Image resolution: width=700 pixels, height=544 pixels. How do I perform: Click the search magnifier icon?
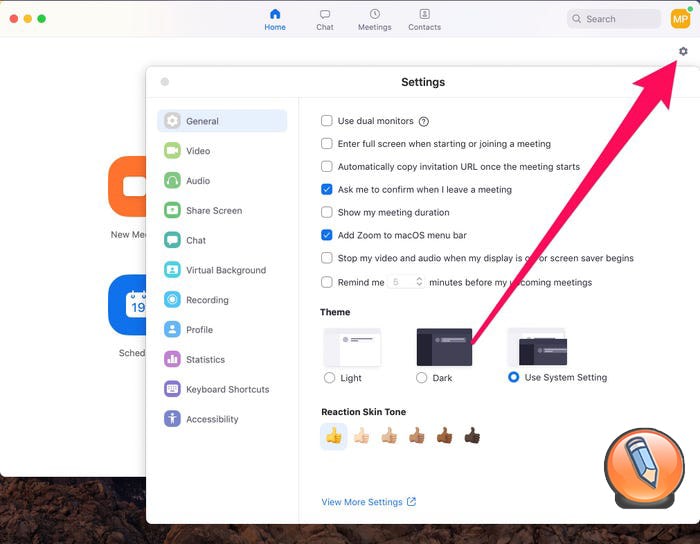(576, 19)
